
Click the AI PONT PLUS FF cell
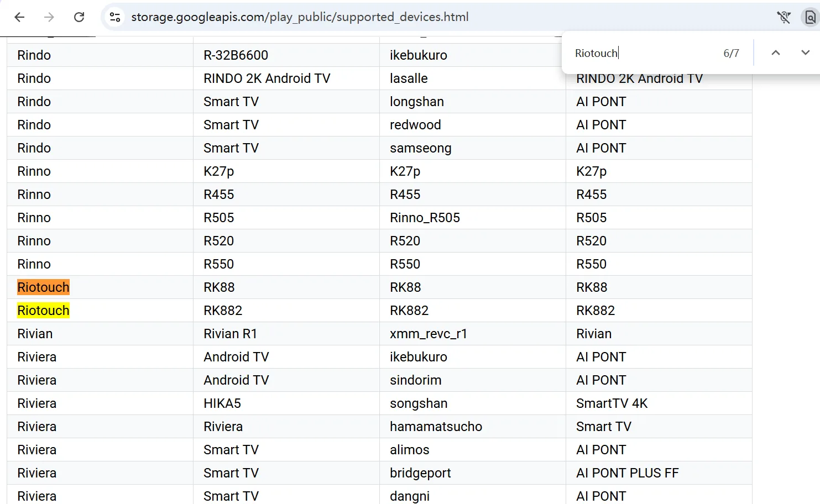(x=659, y=473)
